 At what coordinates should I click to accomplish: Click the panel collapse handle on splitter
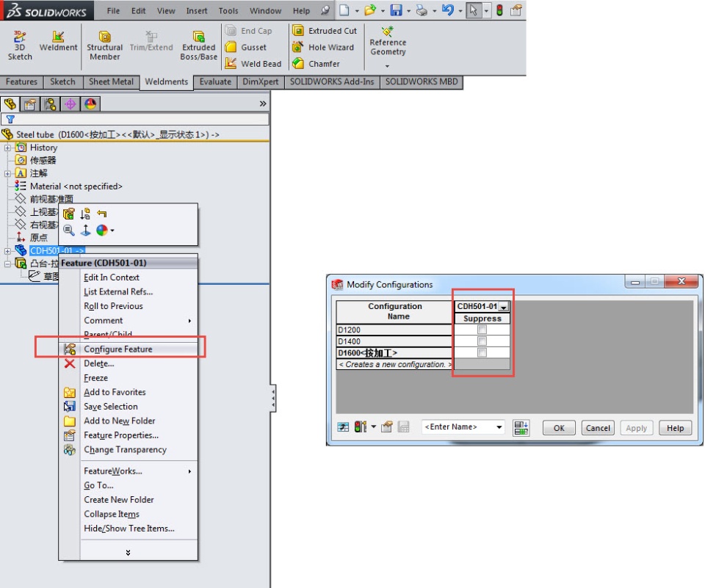[272, 399]
